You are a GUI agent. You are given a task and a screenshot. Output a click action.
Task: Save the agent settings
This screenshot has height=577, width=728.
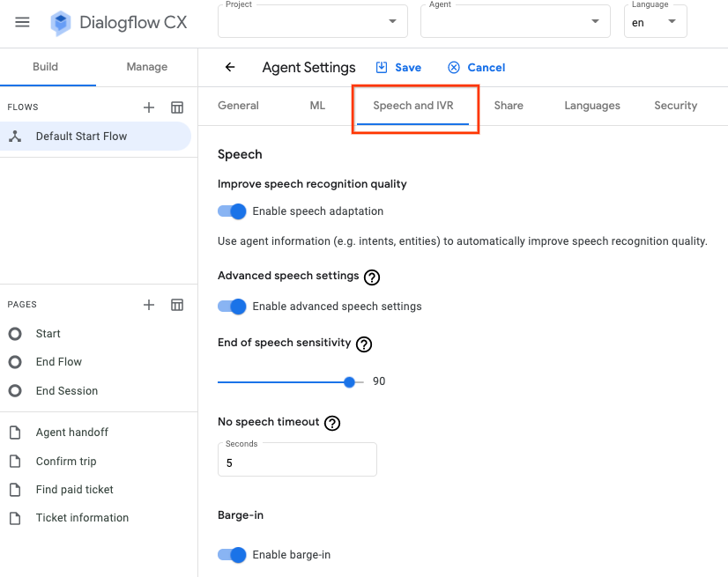[398, 67]
